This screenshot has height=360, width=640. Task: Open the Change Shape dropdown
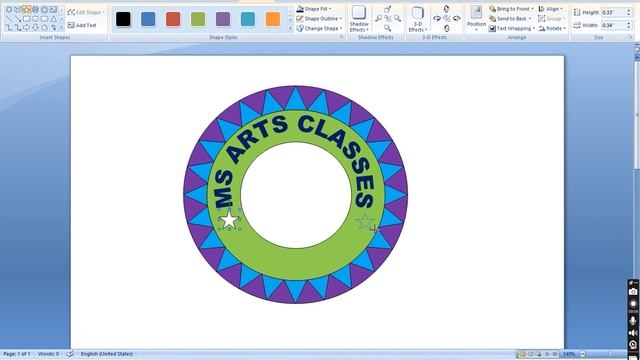(319, 29)
